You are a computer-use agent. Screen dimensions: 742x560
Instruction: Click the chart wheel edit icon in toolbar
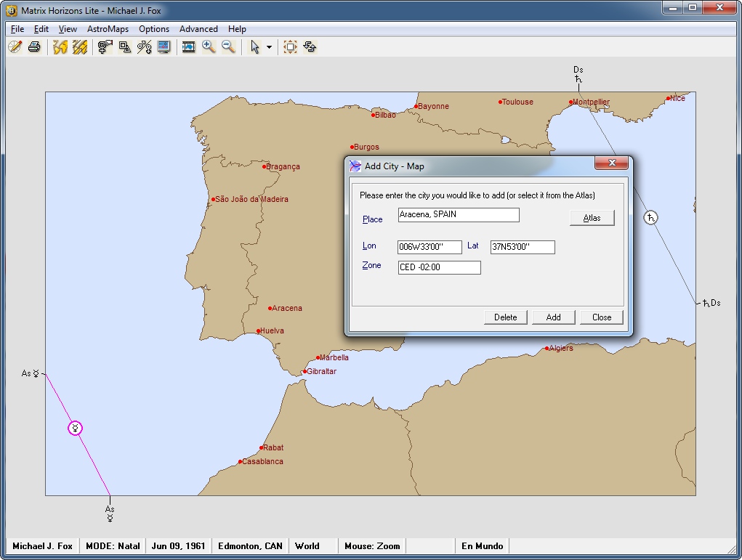point(15,46)
